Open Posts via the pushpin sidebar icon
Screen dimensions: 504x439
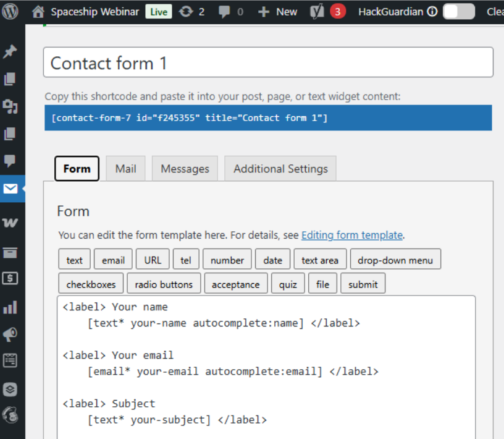tap(10, 52)
